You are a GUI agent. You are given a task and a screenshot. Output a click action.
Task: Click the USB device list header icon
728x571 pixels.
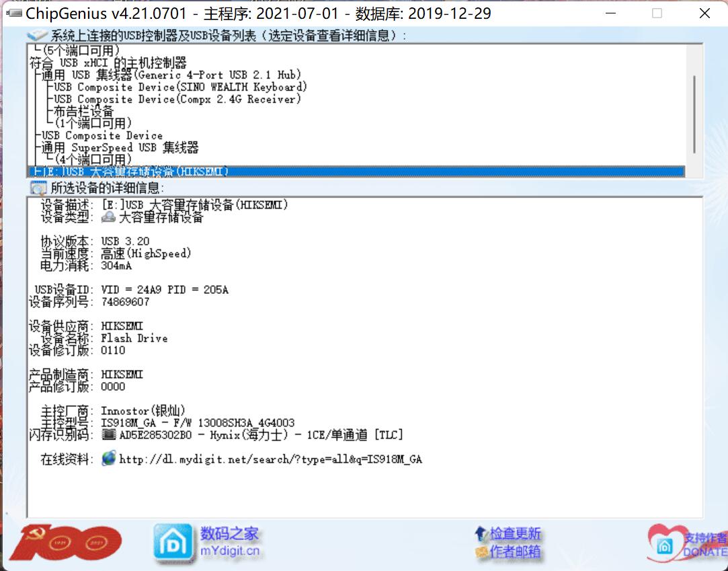coord(37,36)
